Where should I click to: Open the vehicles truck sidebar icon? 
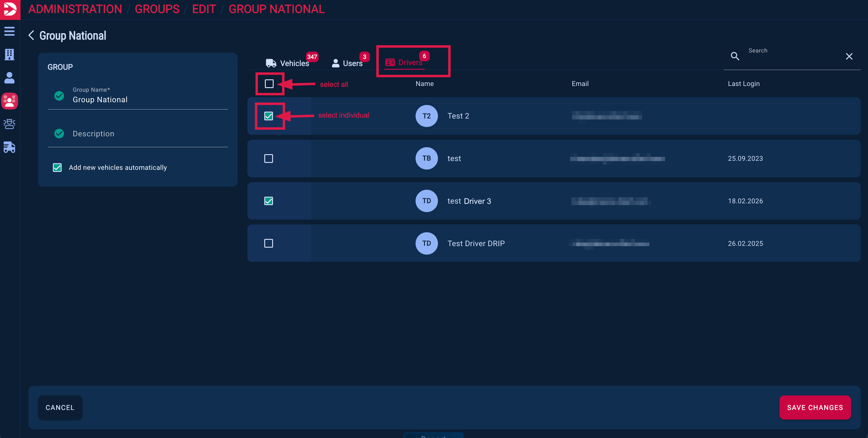click(9, 147)
